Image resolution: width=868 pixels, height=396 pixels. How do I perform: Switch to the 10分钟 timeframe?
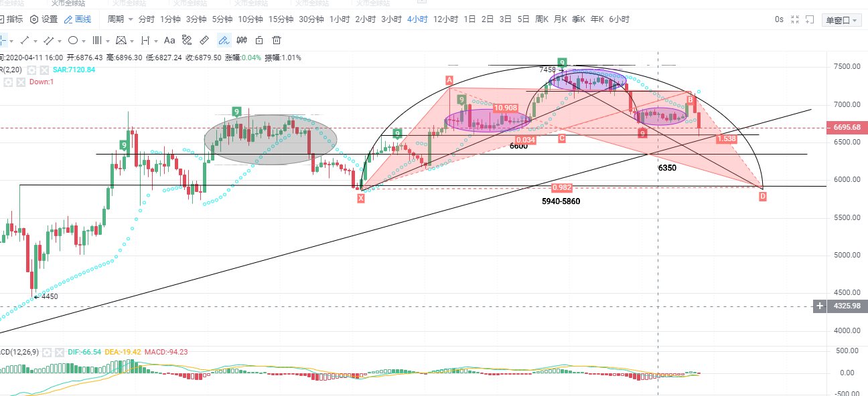click(x=250, y=19)
